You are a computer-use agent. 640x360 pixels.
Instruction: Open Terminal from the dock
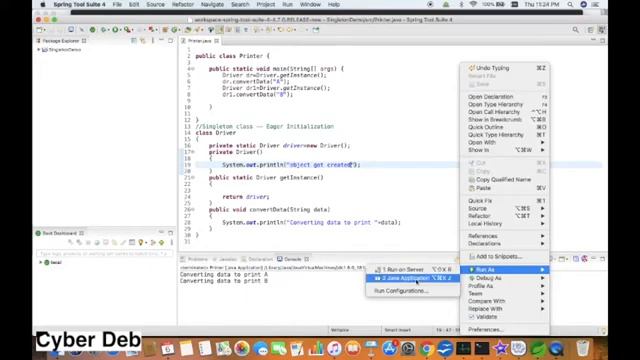click(x=482, y=349)
